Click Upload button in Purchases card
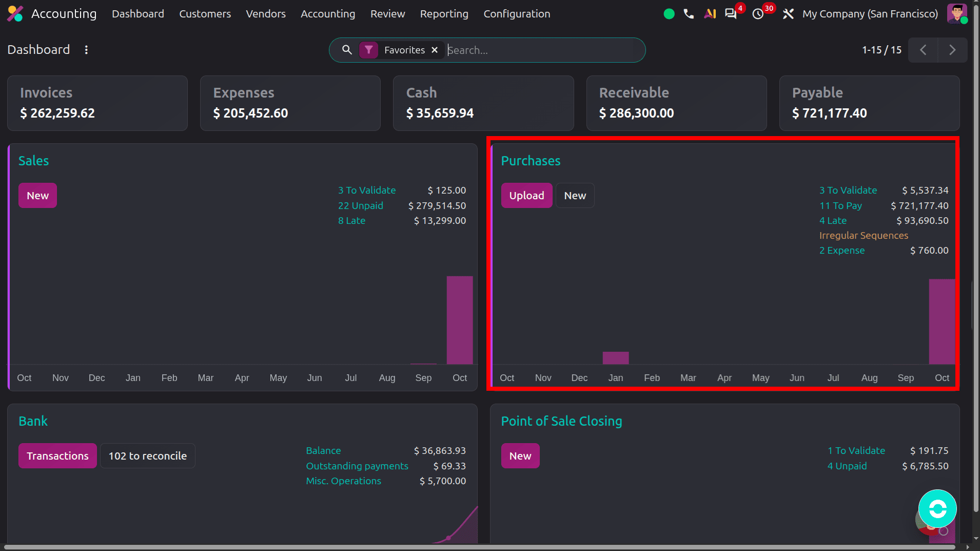This screenshot has height=551, width=980. (x=526, y=196)
